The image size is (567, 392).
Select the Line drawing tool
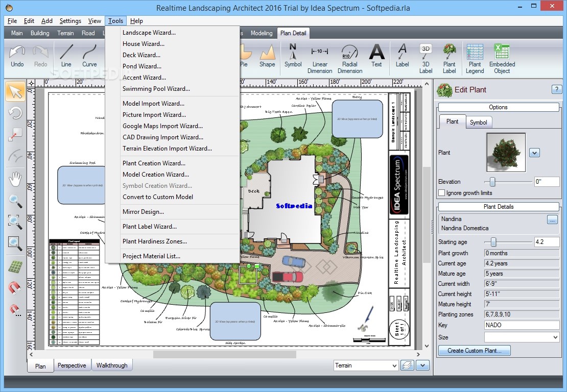pyautogui.click(x=66, y=56)
